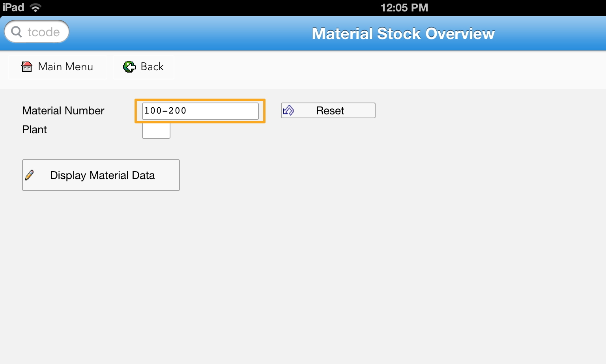Tap the magnifier icon in tcode search
The height and width of the screenshot is (364, 606).
(17, 32)
